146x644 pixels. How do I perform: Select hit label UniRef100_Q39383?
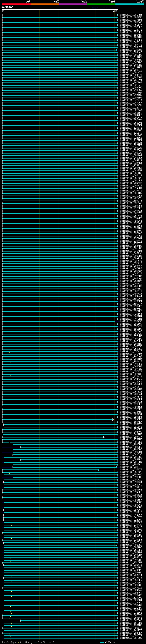pyautogui.click(x=131, y=50)
